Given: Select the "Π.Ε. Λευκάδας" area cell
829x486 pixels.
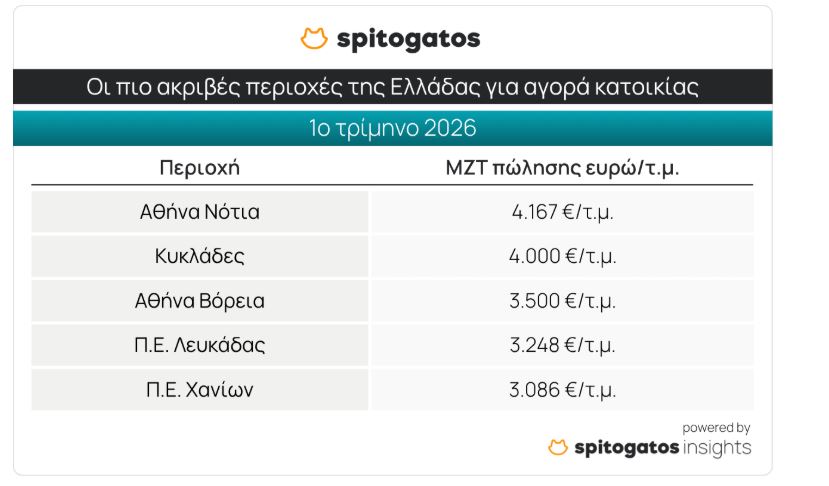Looking at the screenshot, I should [x=200, y=345].
